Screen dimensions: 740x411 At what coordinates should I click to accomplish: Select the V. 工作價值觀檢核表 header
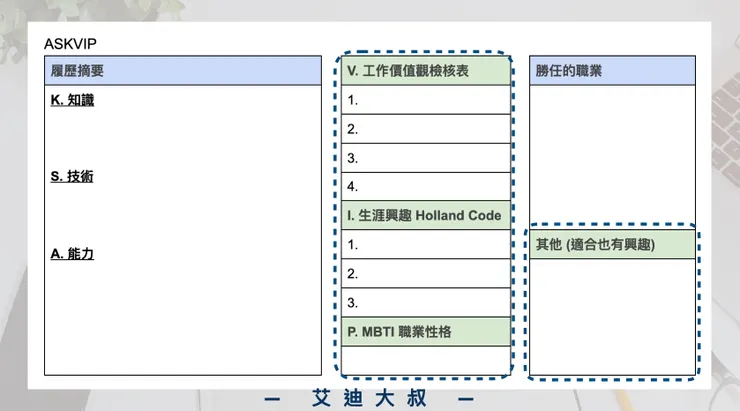coord(426,71)
